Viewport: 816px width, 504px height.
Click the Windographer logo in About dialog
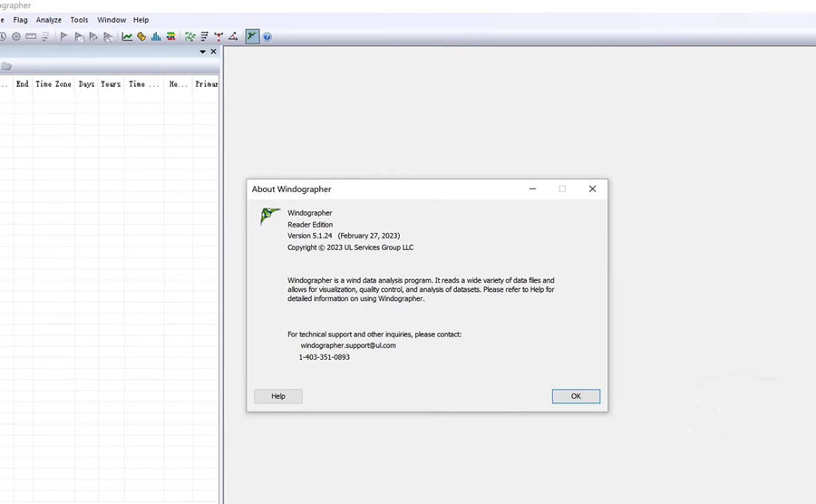(x=269, y=216)
